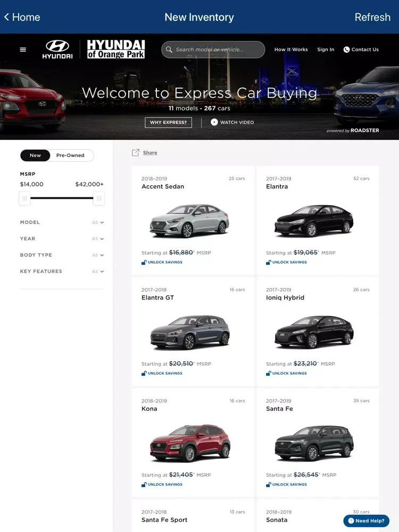Switch to Pre-Owned inventory
Image resolution: width=399 pixels, height=532 pixels.
coord(70,155)
